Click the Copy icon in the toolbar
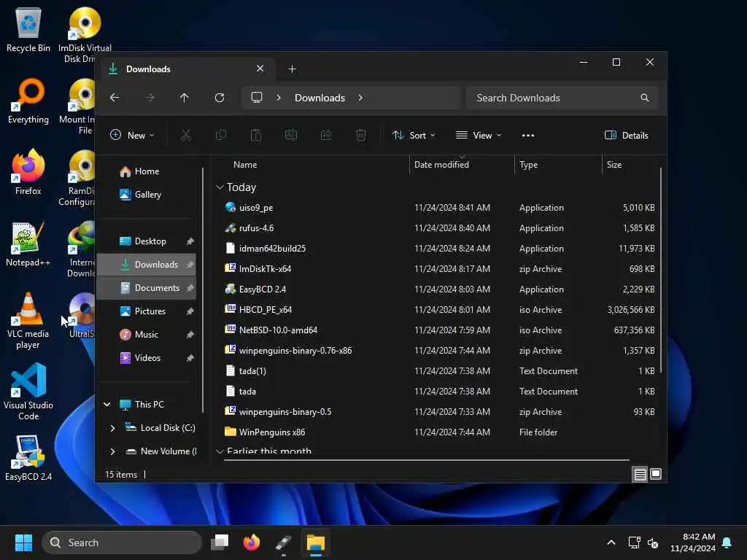This screenshot has height=560, width=747. point(221,135)
